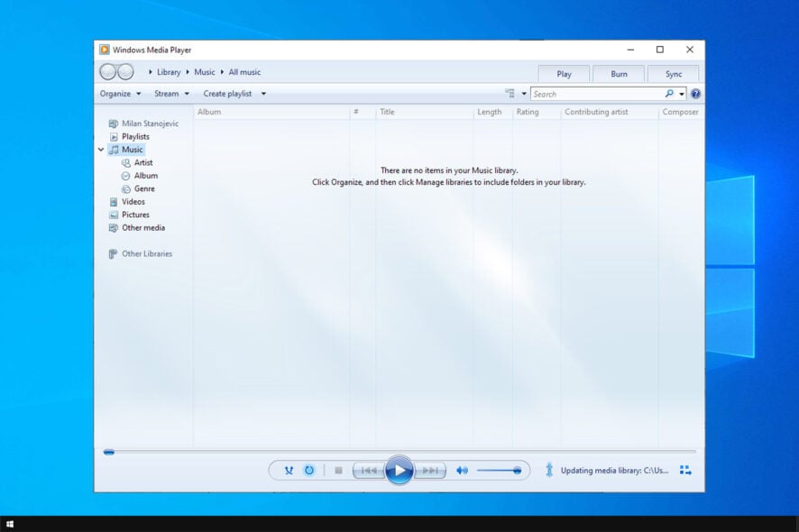Open arrow before All music breadcrumb

(222, 72)
